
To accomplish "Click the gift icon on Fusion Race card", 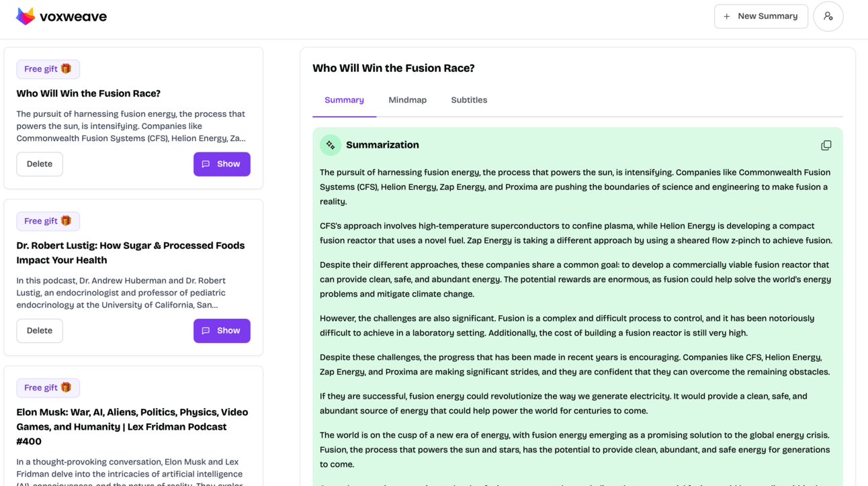I will click(x=66, y=68).
